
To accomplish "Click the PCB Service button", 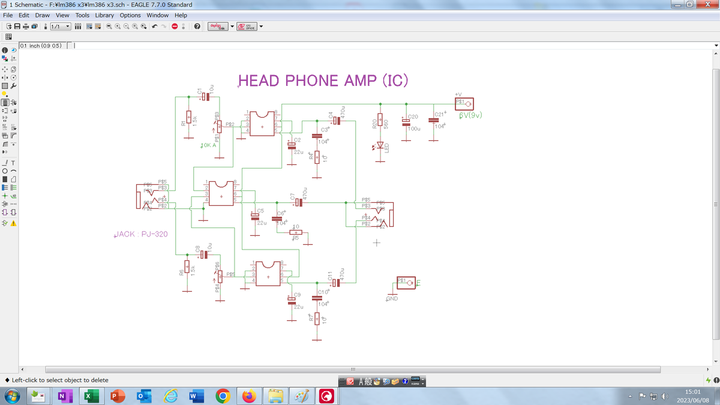I will coord(247,26).
